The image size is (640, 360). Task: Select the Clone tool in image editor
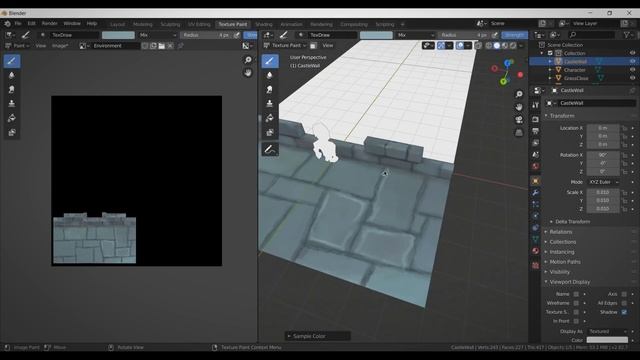point(12,104)
